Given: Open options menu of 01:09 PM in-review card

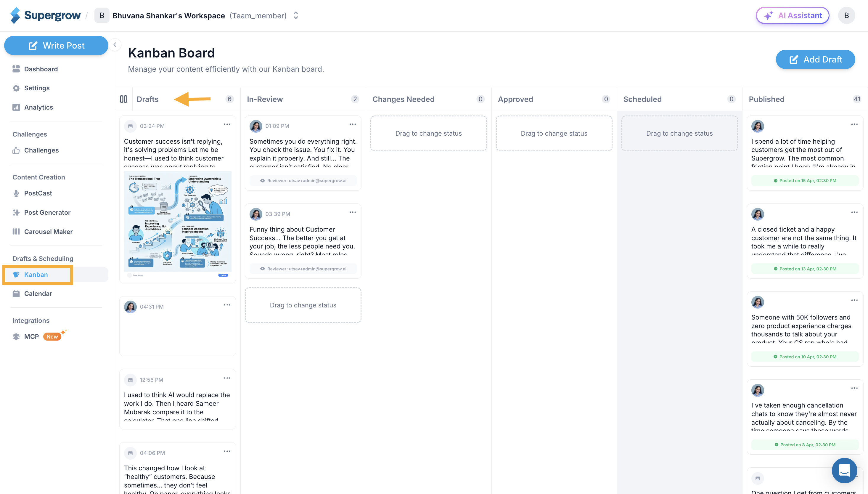Looking at the screenshot, I should pos(353,124).
